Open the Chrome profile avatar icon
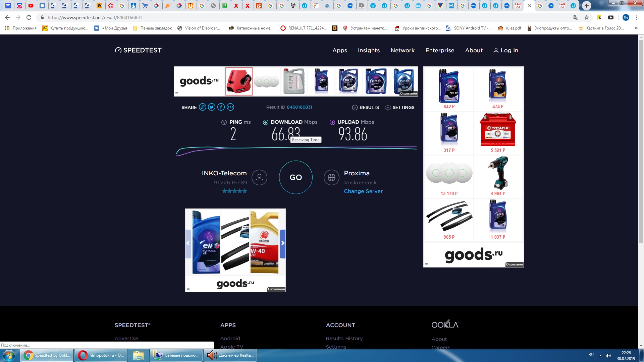 tap(626, 17)
